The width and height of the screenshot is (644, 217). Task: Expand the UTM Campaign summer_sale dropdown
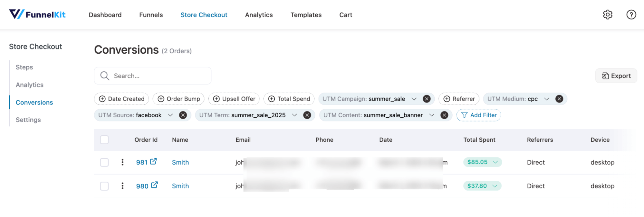414,99
